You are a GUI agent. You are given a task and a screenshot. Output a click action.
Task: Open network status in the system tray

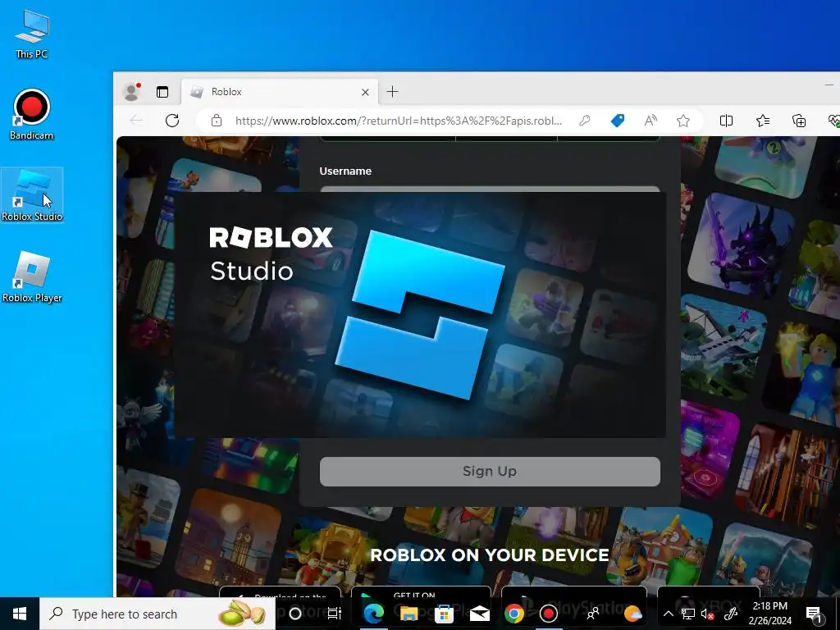tap(688, 614)
